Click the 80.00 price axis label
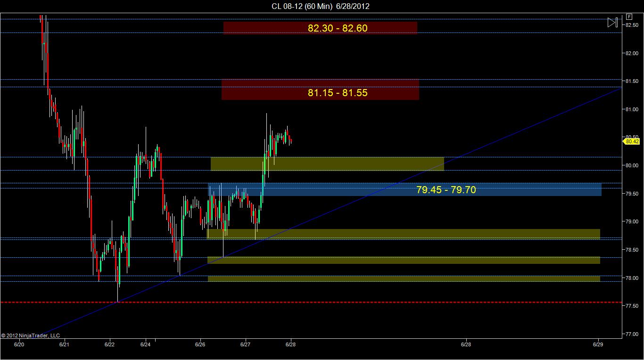The height and width of the screenshot is (360, 644). pos(632,165)
